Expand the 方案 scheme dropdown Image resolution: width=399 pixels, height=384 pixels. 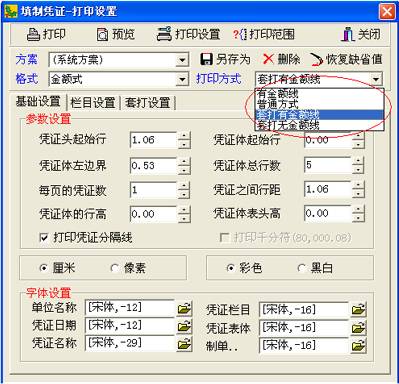(x=182, y=60)
